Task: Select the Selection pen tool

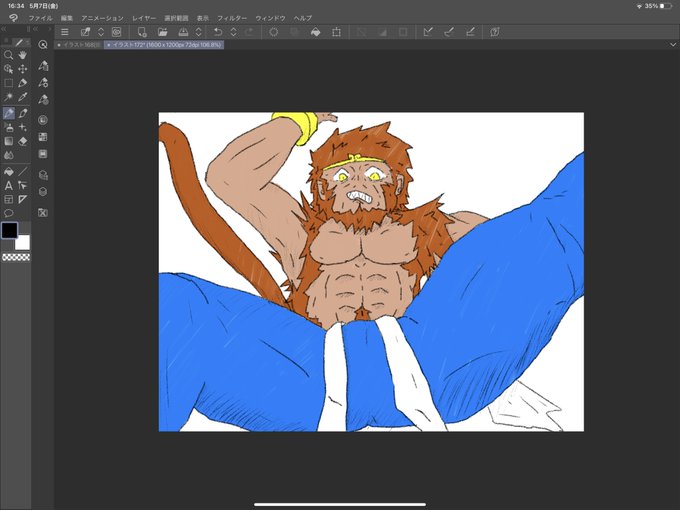Action: click(23, 83)
